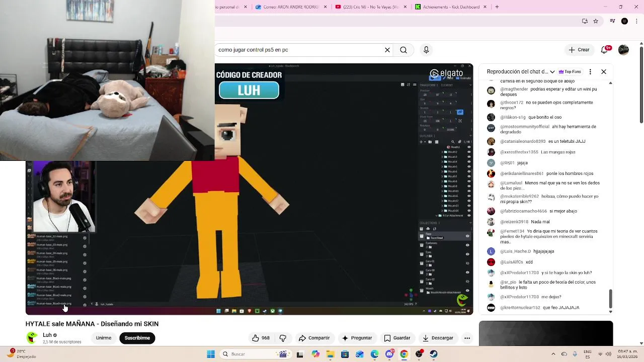Click the install app icon in address bar
The width and height of the screenshot is (644, 362).
point(585,21)
